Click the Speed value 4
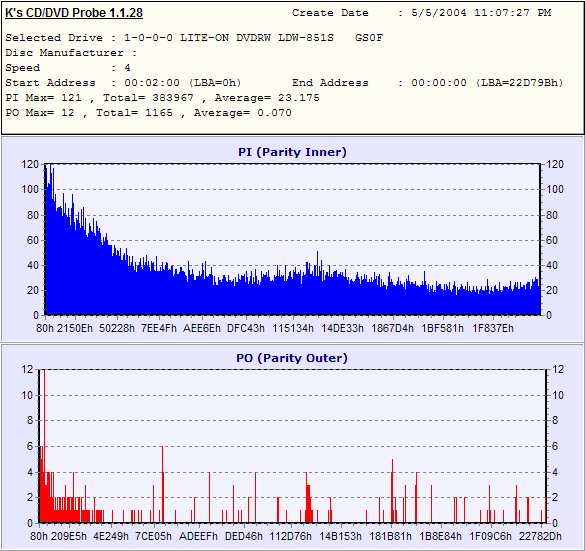Viewport: 585px width, 551px height. (x=127, y=68)
